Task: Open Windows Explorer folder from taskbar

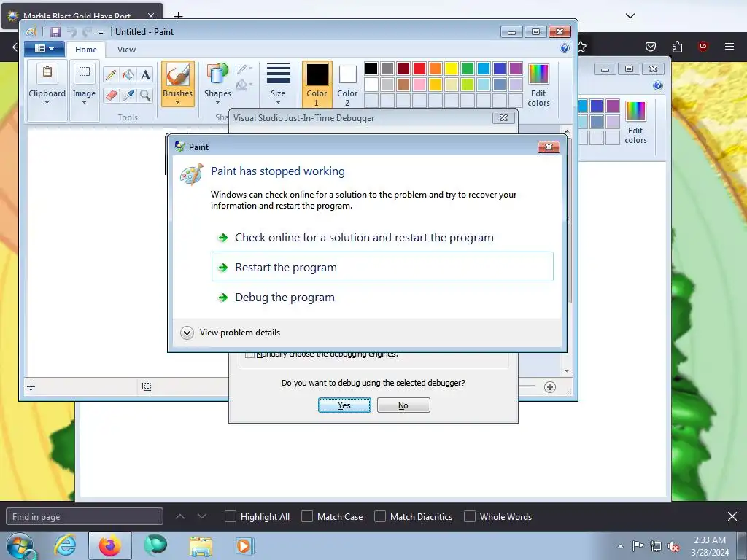Action: (x=201, y=545)
